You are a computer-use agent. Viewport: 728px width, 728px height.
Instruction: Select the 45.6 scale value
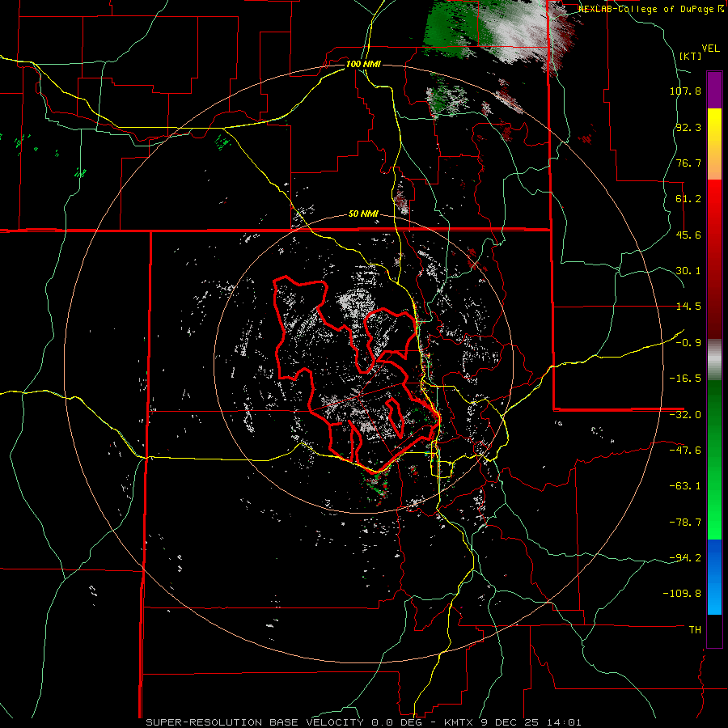point(688,235)
